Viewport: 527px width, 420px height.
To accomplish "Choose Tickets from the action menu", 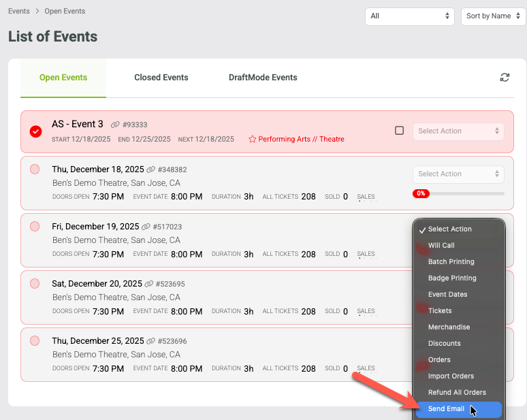I will click(x=458, y=311).
